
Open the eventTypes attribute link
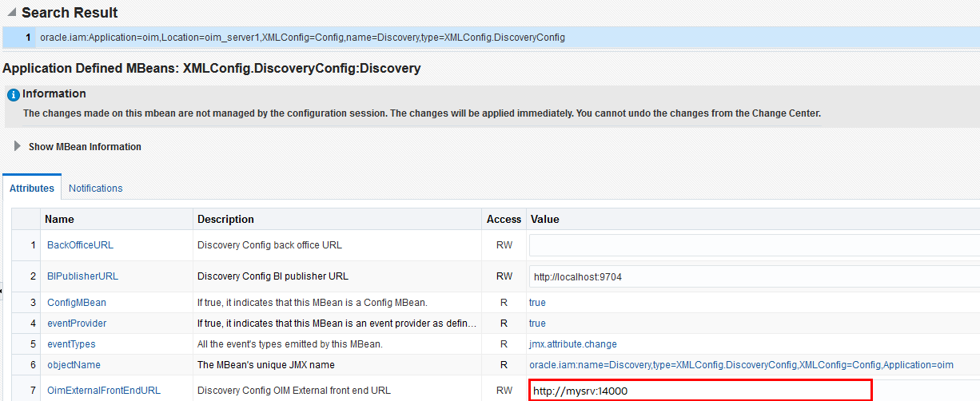pyautogui.click(x=71, y=344)
